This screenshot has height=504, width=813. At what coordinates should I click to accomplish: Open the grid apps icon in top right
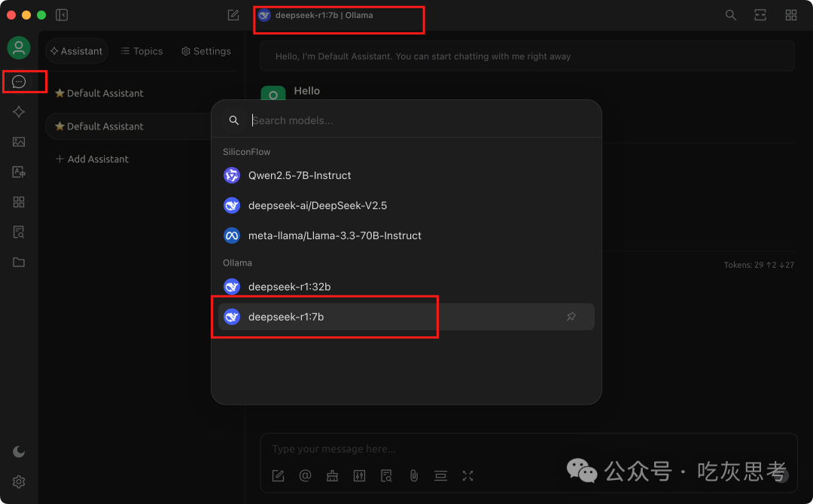790,15
